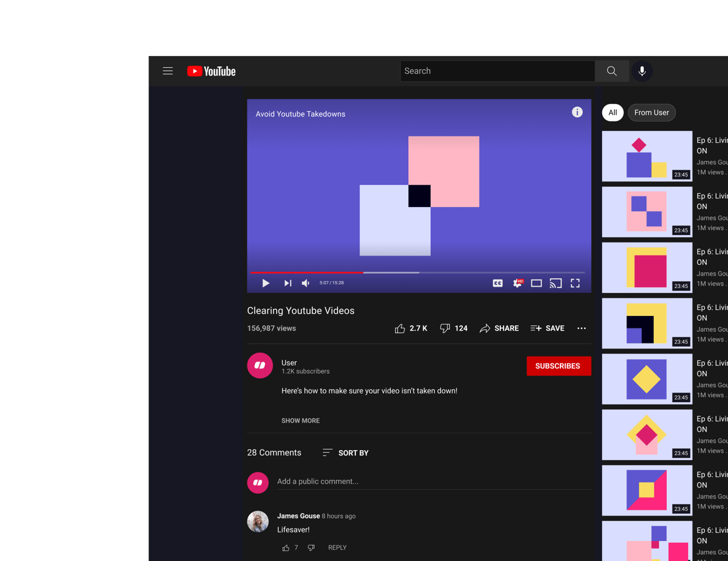Open more video actions with the ellipsis

coord(582,328)
